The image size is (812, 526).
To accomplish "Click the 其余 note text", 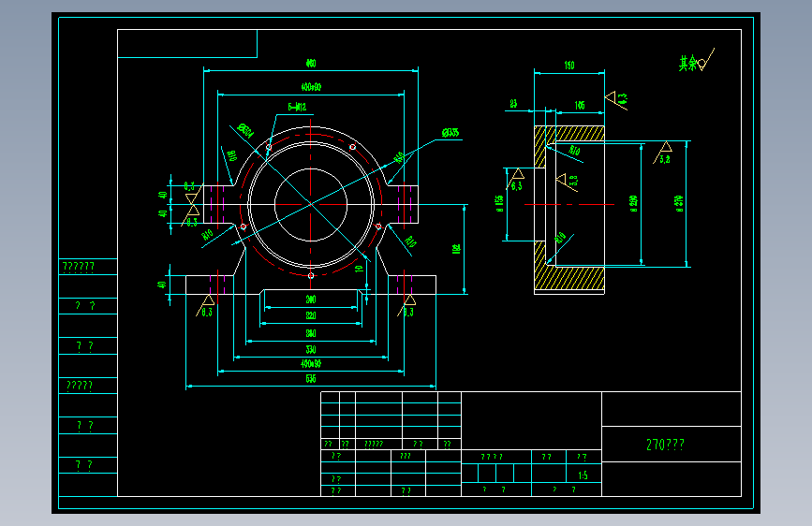I will tap(688, 63).
